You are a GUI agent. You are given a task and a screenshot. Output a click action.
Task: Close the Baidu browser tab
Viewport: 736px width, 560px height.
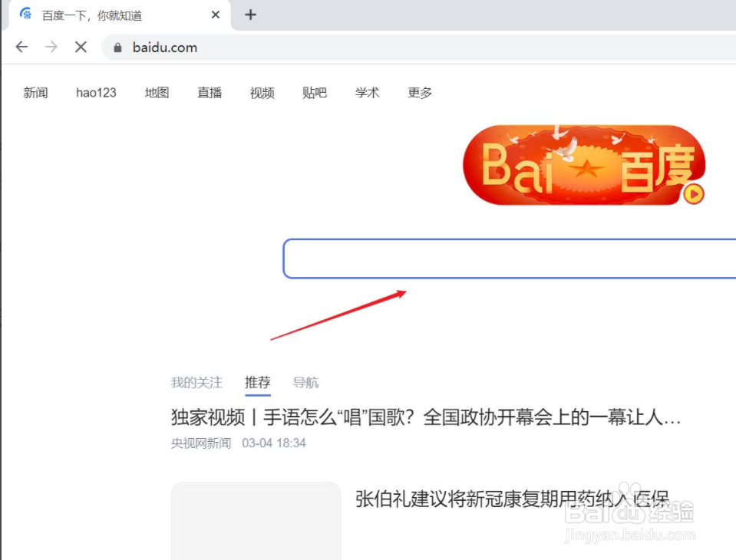(216, 15)
